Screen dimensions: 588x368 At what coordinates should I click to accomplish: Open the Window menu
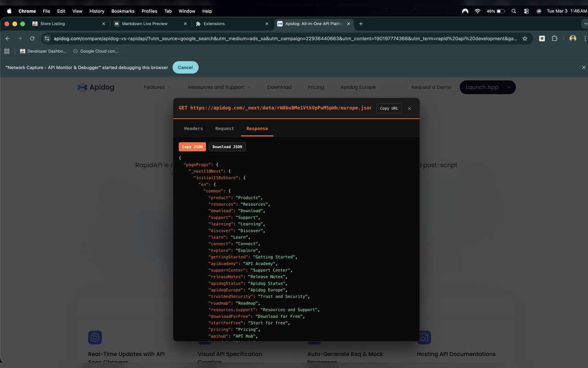[187, 11]
